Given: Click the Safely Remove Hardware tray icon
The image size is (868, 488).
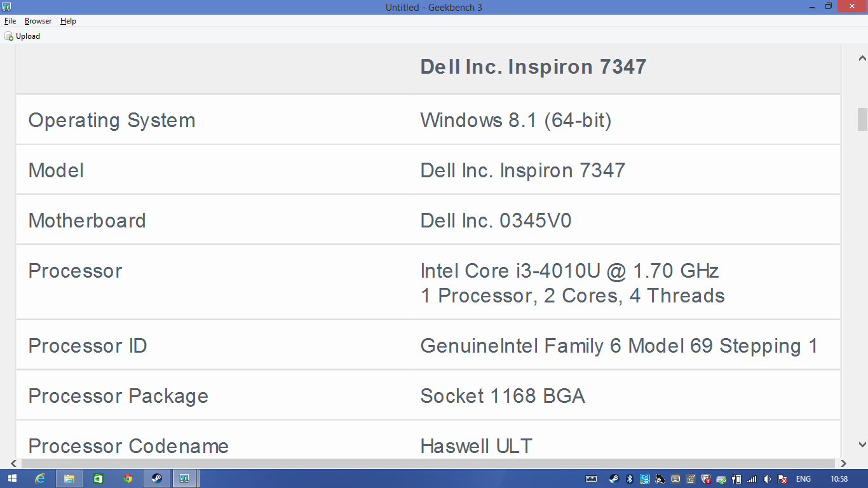Looking at the screenshot, I should click(x=721, y=480).
